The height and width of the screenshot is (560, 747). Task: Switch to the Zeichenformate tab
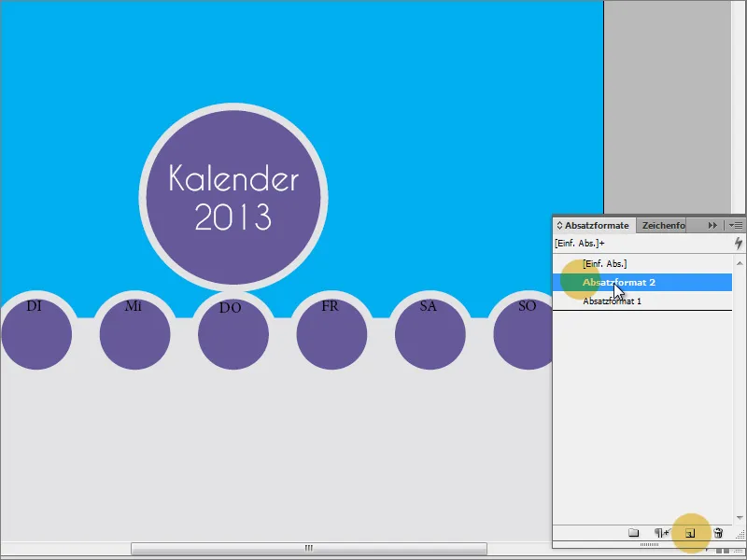click(663, 225)
